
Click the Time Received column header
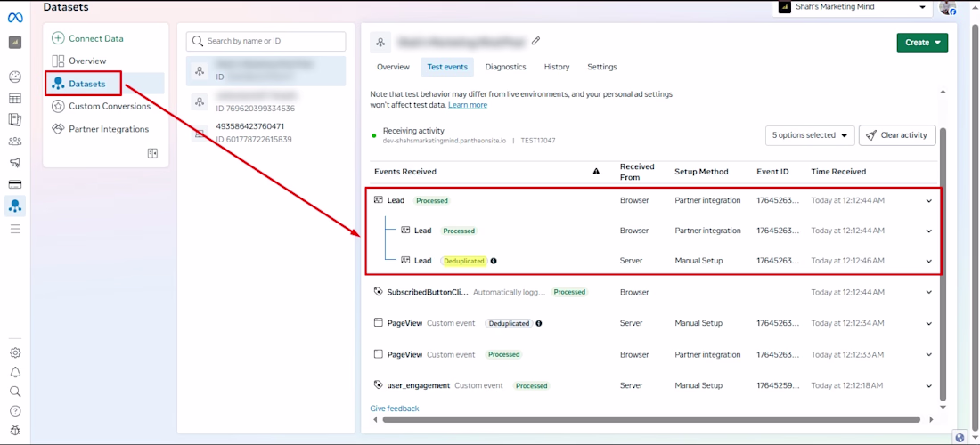pyautogui.click(x=838, y=172)
